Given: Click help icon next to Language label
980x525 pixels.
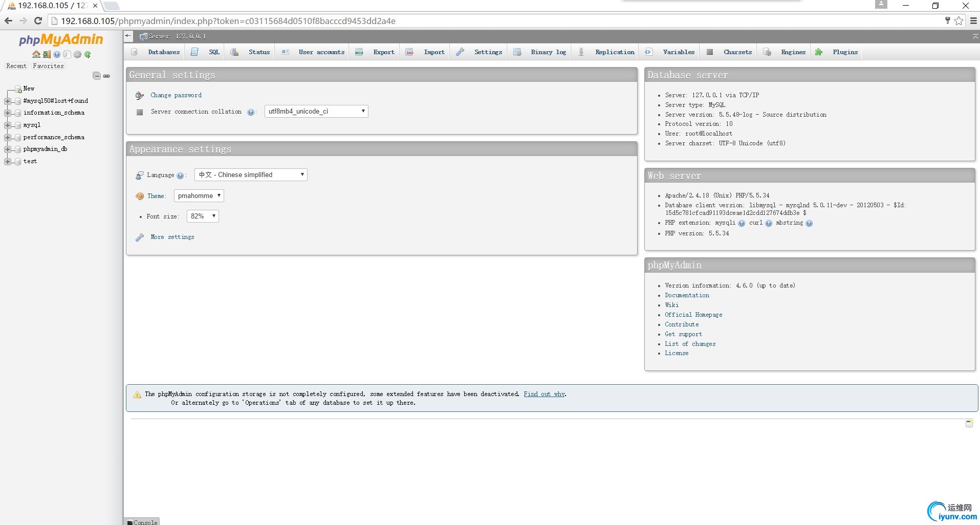Looking at the screenshot, I should click(180, 176).
